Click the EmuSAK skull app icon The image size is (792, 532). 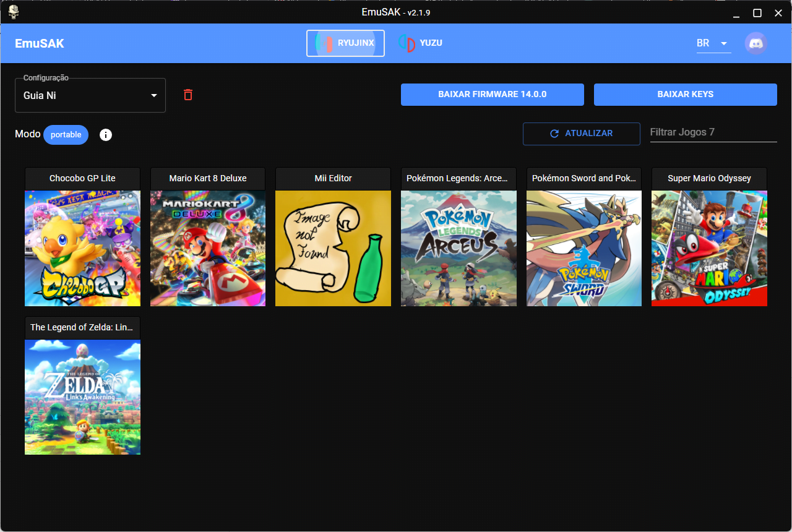[14, 12]
